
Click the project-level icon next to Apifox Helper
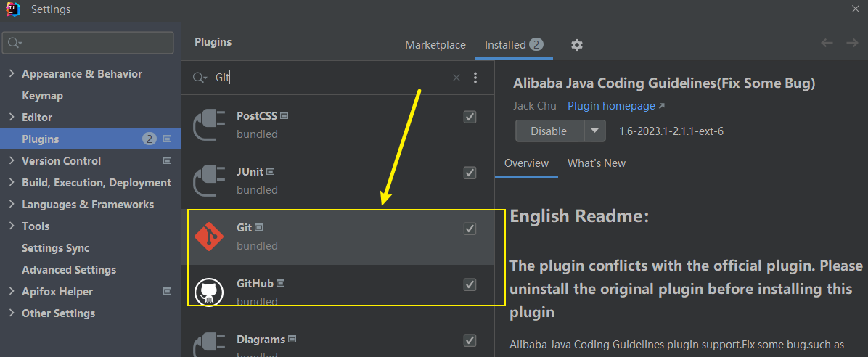click(167, 291)
